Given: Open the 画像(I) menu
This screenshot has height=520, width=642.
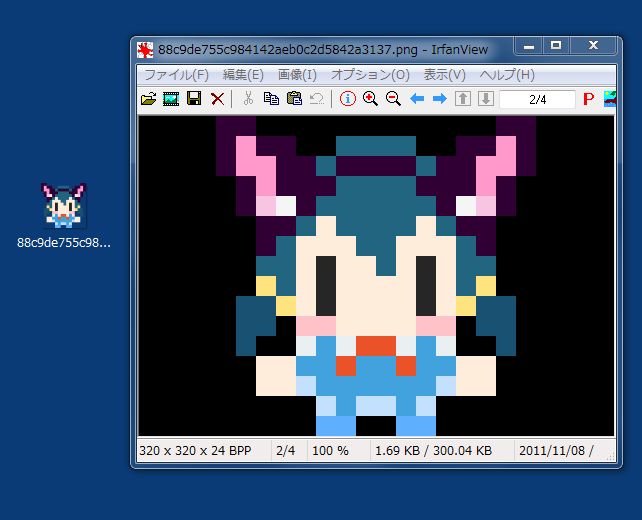Looking at the screenshot, I should [x=297, y=75].
